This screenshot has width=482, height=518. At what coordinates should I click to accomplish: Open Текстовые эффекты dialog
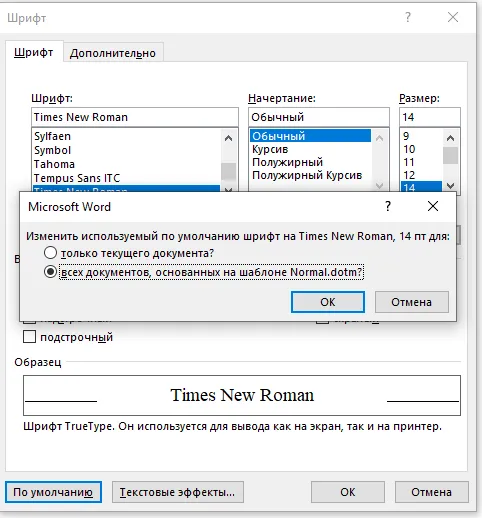point(178,492)
